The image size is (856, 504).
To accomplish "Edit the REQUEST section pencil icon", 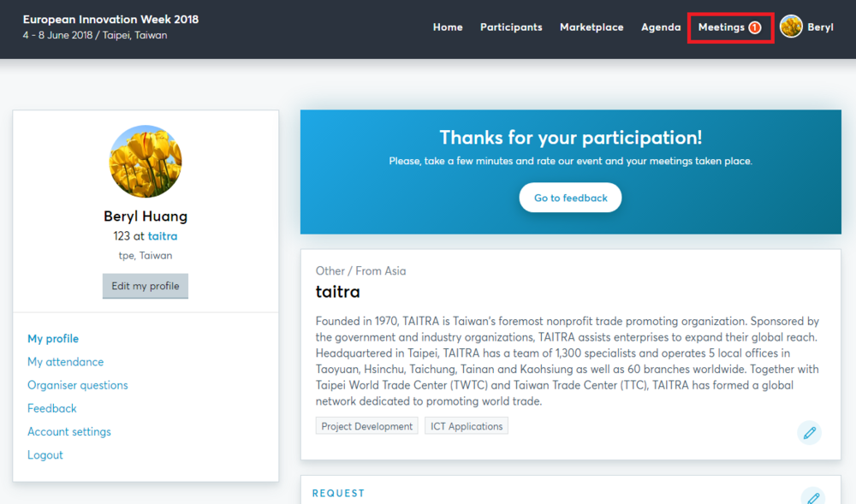I will pyautogui.click(x=813, y=496).
